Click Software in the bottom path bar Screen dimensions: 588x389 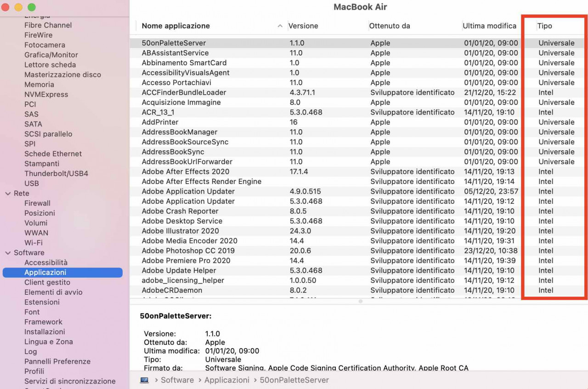(x=177, y=380)
